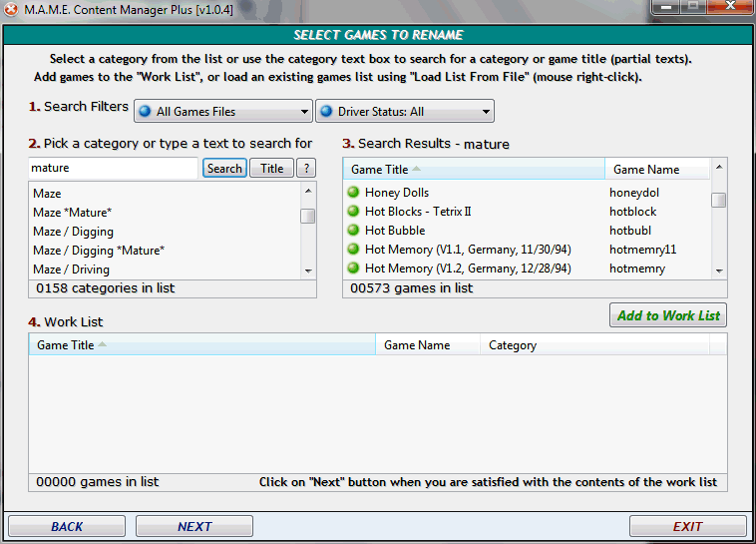Click Add to Work List button

[x=668, y=315]
